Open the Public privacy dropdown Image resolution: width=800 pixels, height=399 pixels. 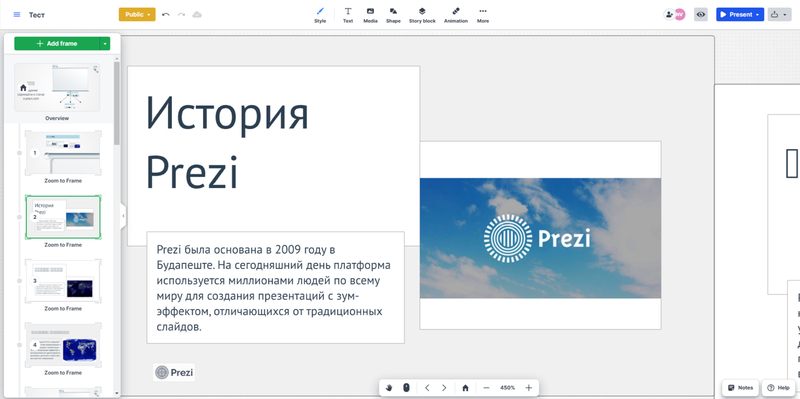137,14
